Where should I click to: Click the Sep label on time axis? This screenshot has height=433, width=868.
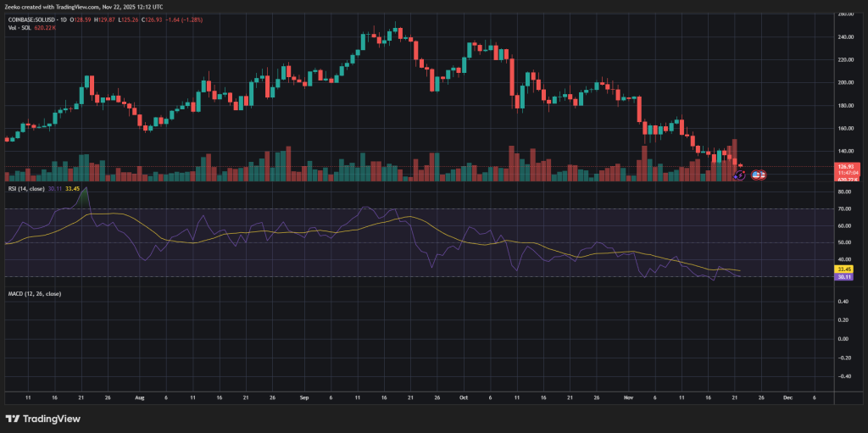[303, 396]
